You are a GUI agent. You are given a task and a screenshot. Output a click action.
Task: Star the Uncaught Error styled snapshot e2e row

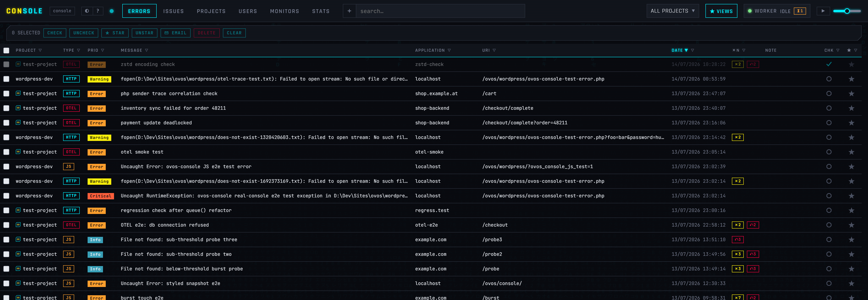pyautogui.click(x=851, y=283)
